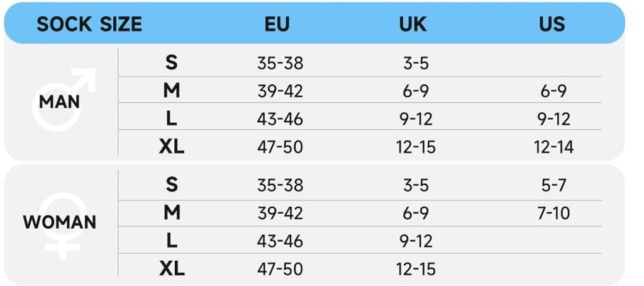The height and width of the screenshot is (286, 644).
Task: Click the EU column header
Action: click(x=277, y=24)
